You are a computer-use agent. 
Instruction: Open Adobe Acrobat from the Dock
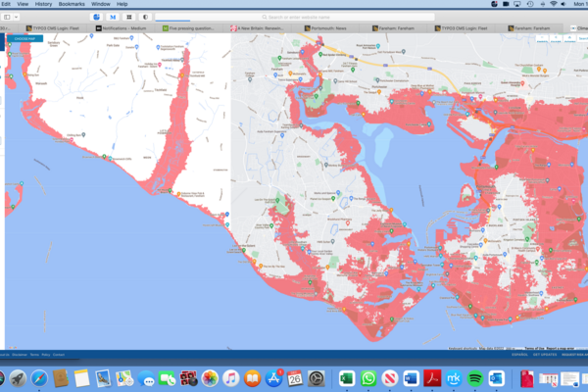(x=432, y=378)
